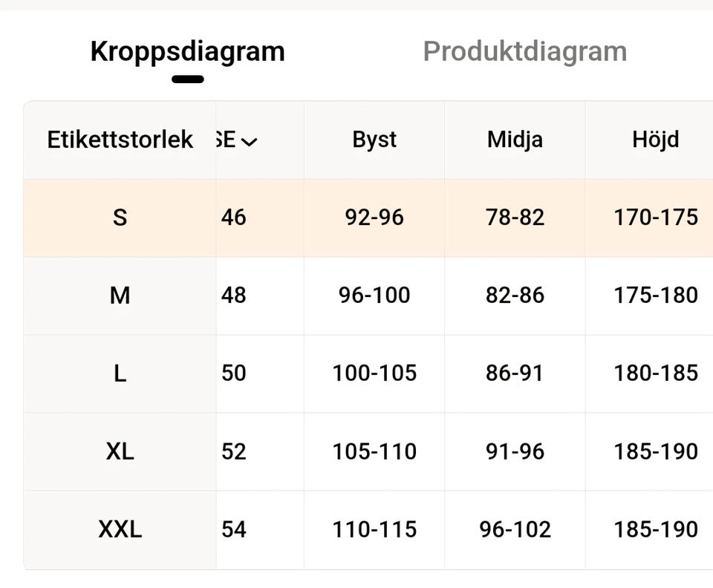Click the Etikettstorlek column header

click(x=120, y=140)
